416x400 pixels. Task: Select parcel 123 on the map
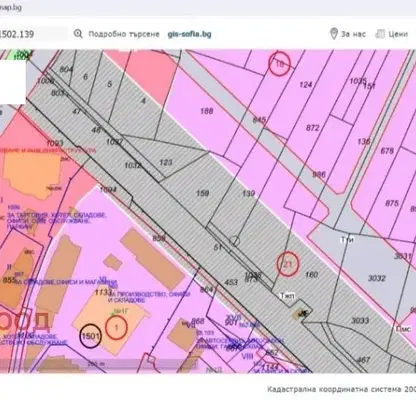tap(166, 162)
